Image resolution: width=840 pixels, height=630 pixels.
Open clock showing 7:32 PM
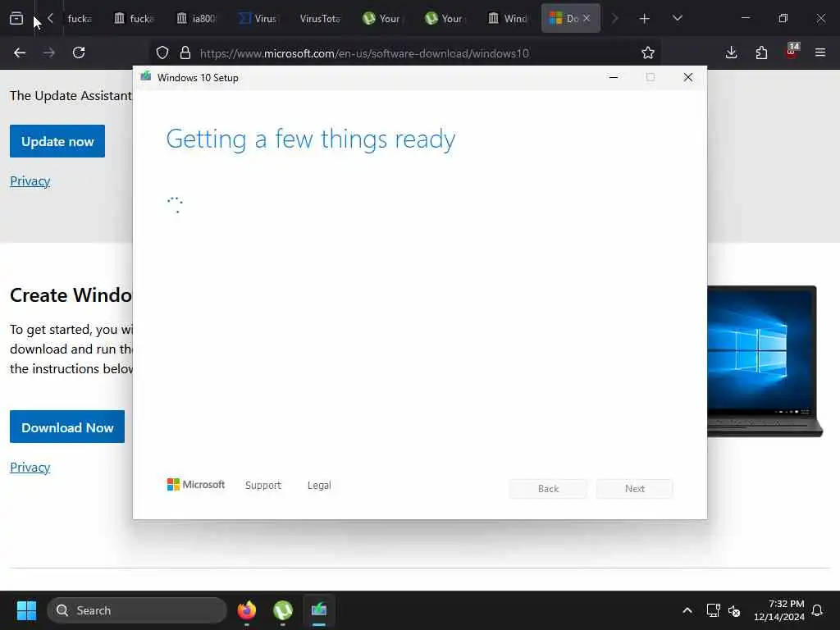(x=779, y=610)
